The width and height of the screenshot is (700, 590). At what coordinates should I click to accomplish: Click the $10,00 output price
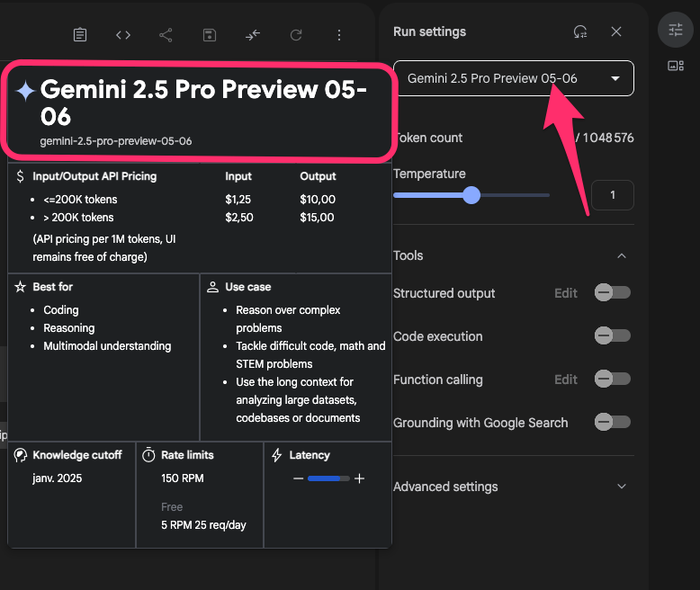318,199
